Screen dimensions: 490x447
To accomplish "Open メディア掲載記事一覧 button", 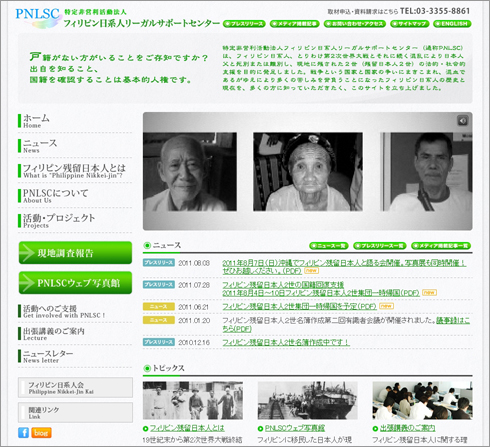I will pyautogui.click(x=441, y=246).
